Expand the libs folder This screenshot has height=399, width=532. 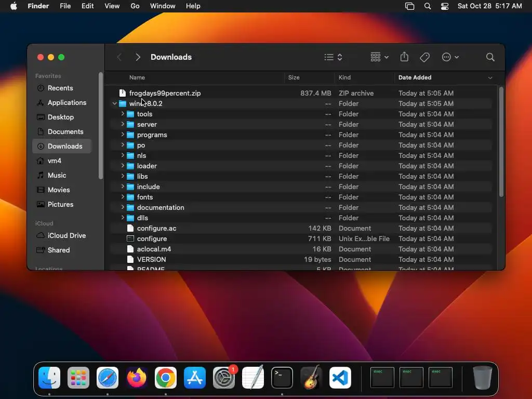tap(123, 176)
